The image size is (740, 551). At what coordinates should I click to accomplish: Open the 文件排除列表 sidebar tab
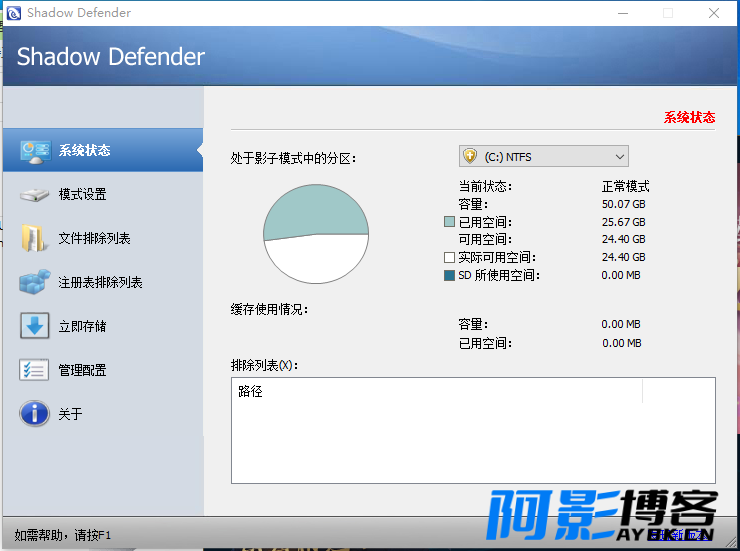103,238
